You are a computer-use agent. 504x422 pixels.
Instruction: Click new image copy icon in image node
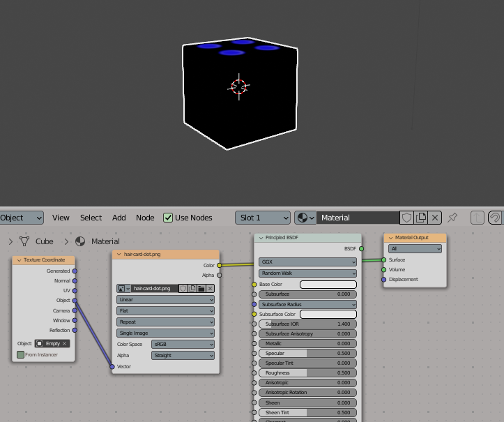(192, 289)
